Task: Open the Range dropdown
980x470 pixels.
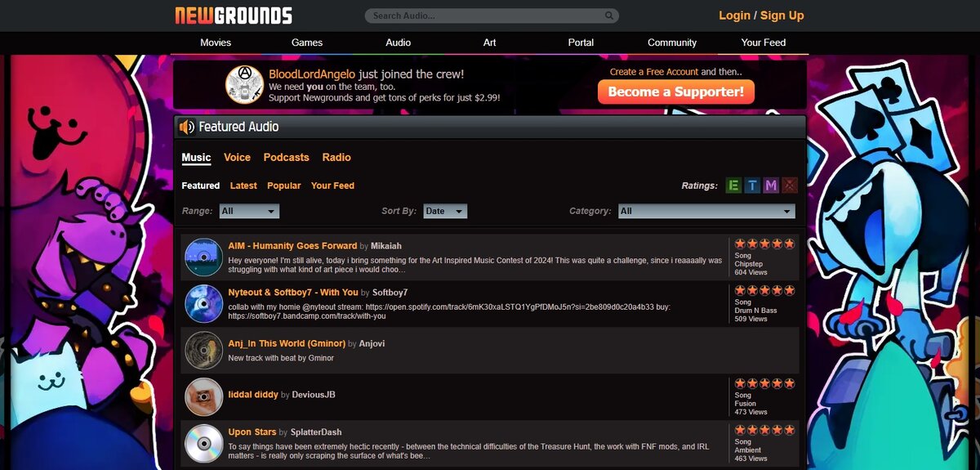Action: (x=249, y=211)
